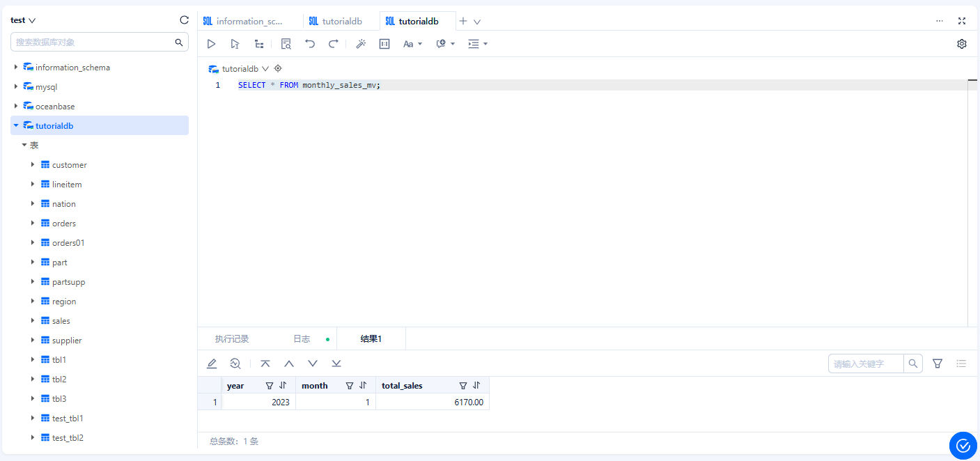Viewport: 980px width, 461px height.
Task: Undo the last edit in the SQL editor
Action: coord(310,43)
